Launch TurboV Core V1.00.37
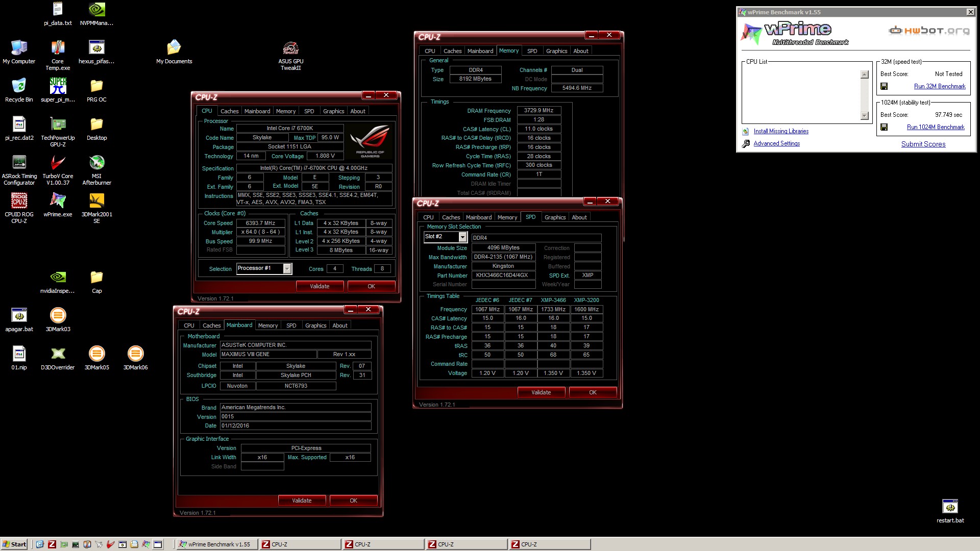The image size is (980, 551). (58, 169)
